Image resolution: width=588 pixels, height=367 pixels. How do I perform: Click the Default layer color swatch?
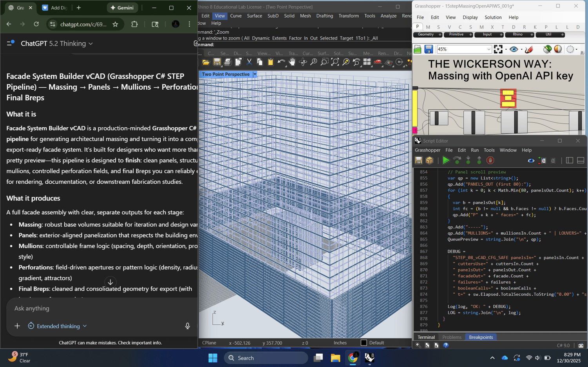[x=364, y=343]
